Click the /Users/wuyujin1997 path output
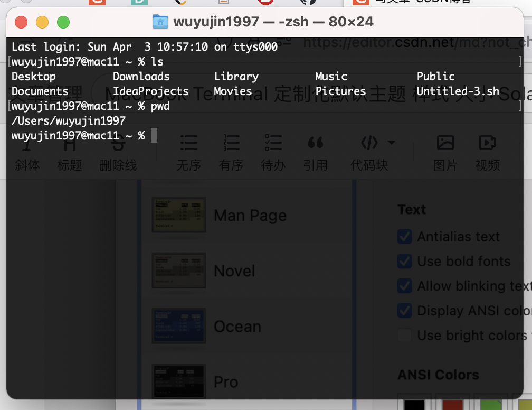Screen dimensions: 532x410 click(69, 121)
